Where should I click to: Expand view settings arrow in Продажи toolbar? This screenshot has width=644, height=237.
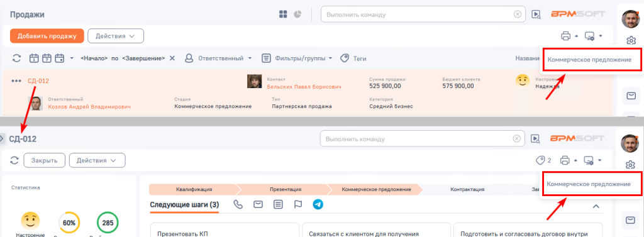[x=601, y=36]
